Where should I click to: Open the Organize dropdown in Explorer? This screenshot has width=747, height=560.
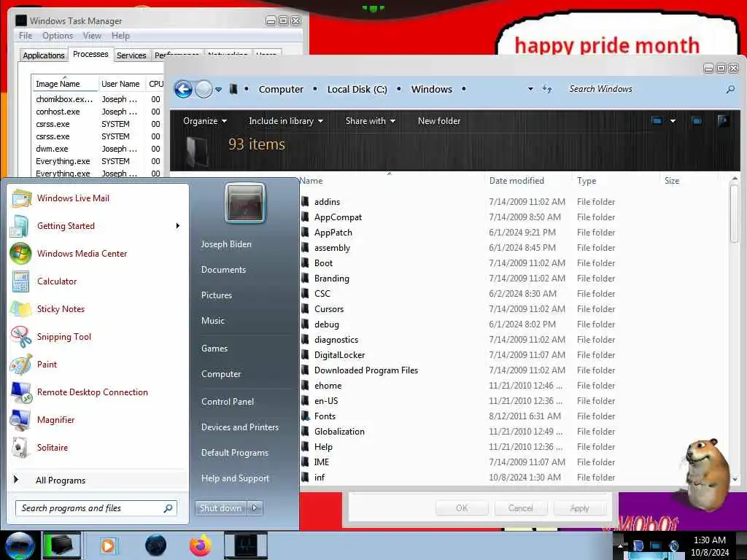tap(205, 121)
